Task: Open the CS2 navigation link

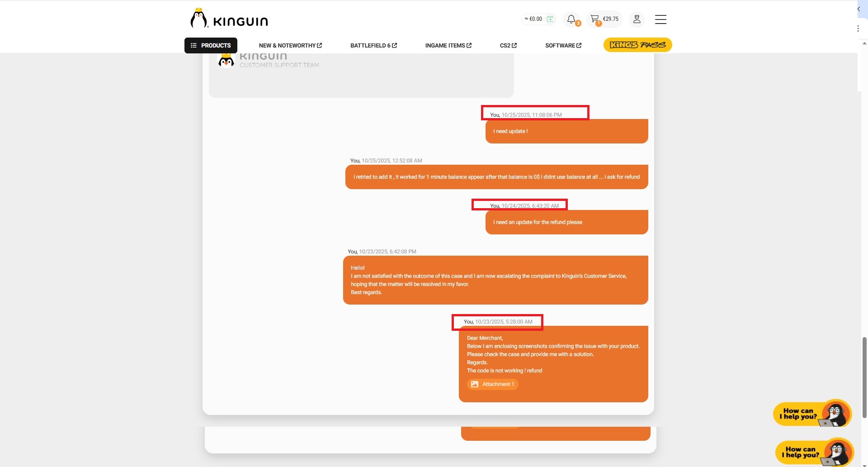Action: (508, 45)
